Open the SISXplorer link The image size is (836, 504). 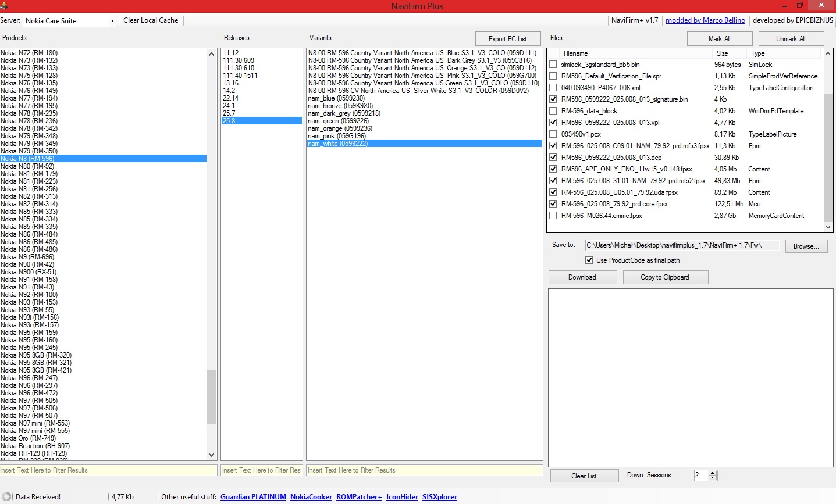(x=440, y=497)
